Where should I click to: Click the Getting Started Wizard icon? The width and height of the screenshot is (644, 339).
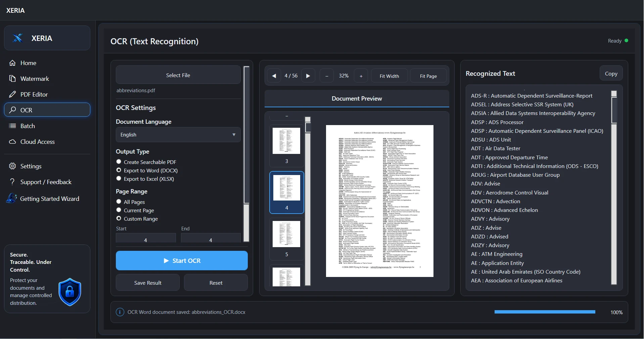12,198
